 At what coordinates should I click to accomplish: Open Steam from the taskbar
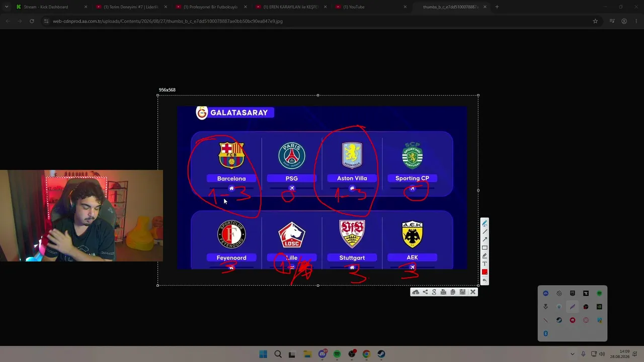381,354
